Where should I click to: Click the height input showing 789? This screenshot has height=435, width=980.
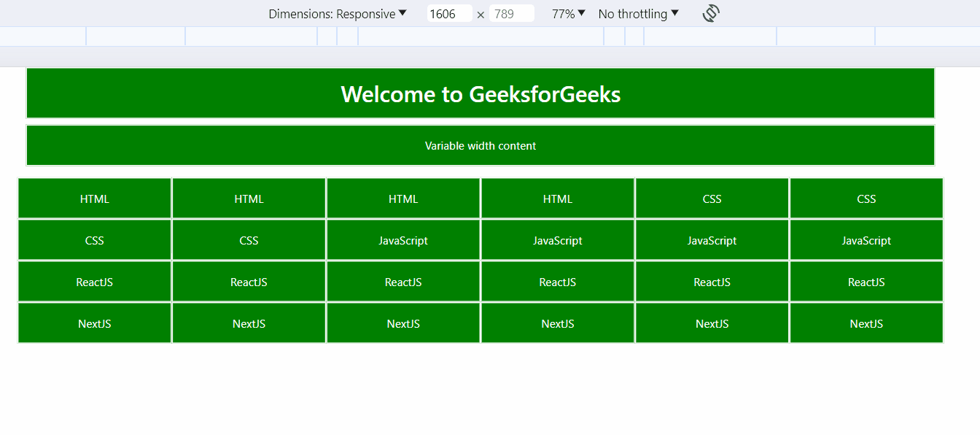(512, 13)
